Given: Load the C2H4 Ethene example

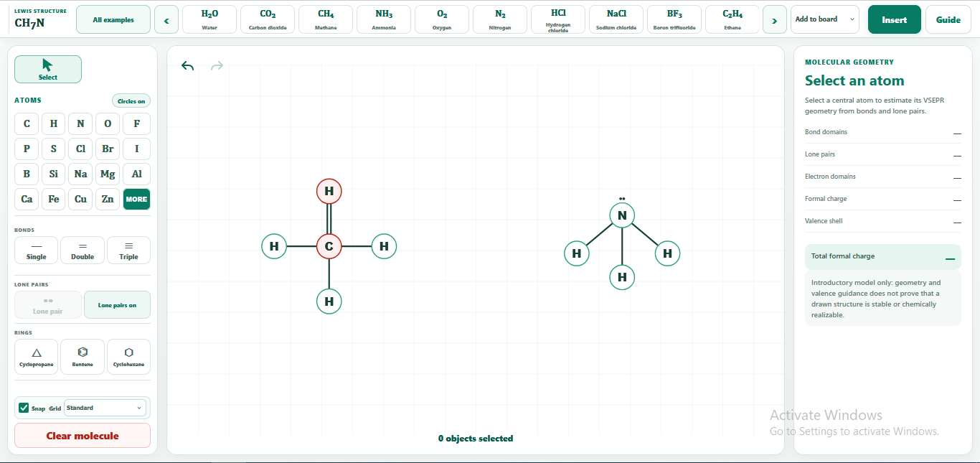Looking at the screenshot, I should [732, 19].
